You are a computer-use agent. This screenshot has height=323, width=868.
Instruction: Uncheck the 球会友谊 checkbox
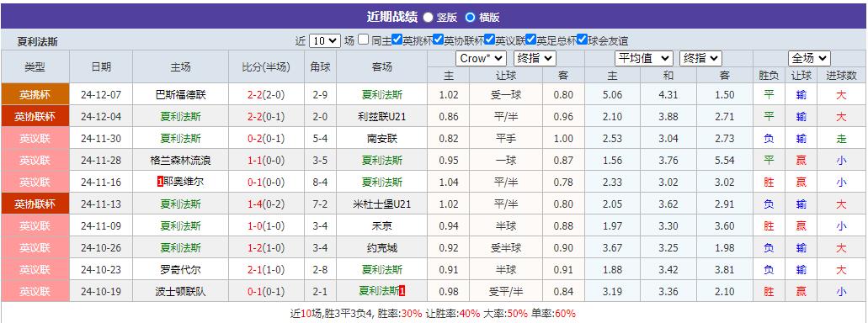(x=582, y=40)
